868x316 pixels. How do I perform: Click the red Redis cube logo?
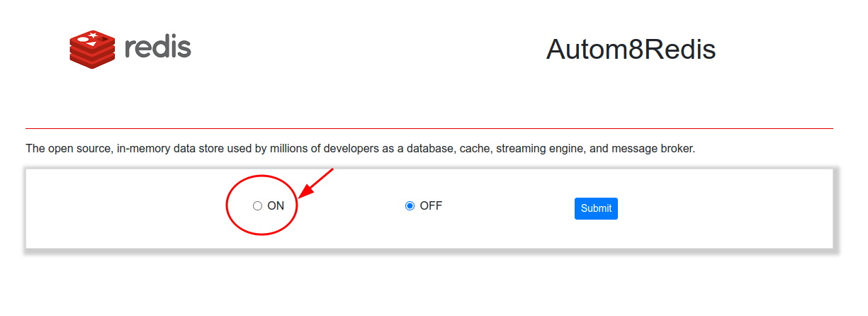pos(92,50)
